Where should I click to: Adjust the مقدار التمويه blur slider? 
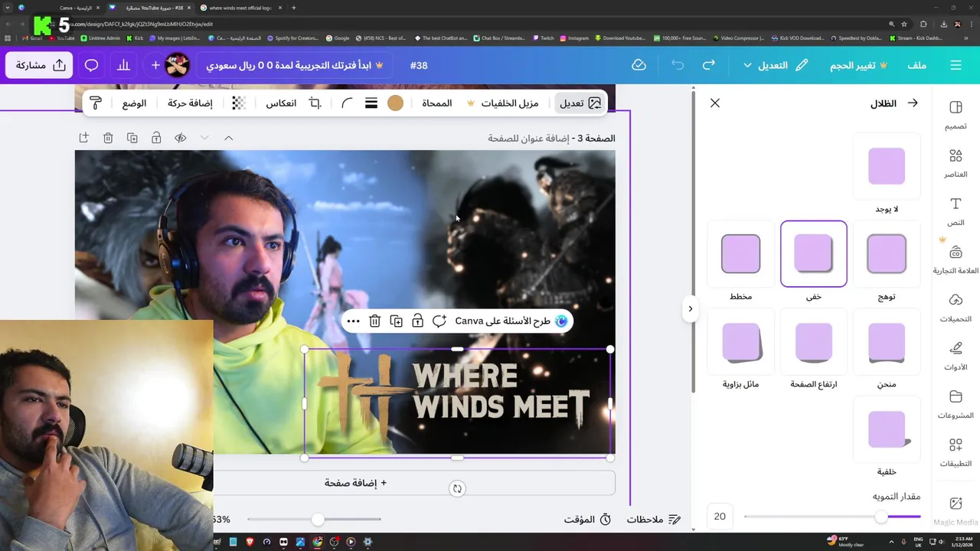click(832, 517)
